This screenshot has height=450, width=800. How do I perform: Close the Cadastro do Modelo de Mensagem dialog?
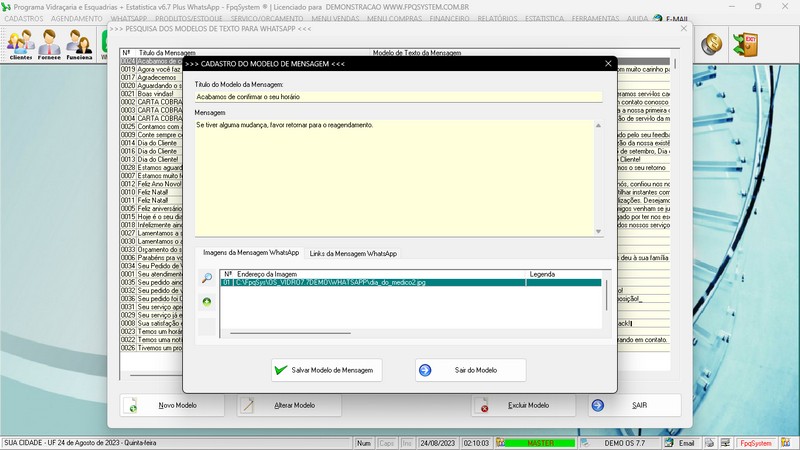608,64
